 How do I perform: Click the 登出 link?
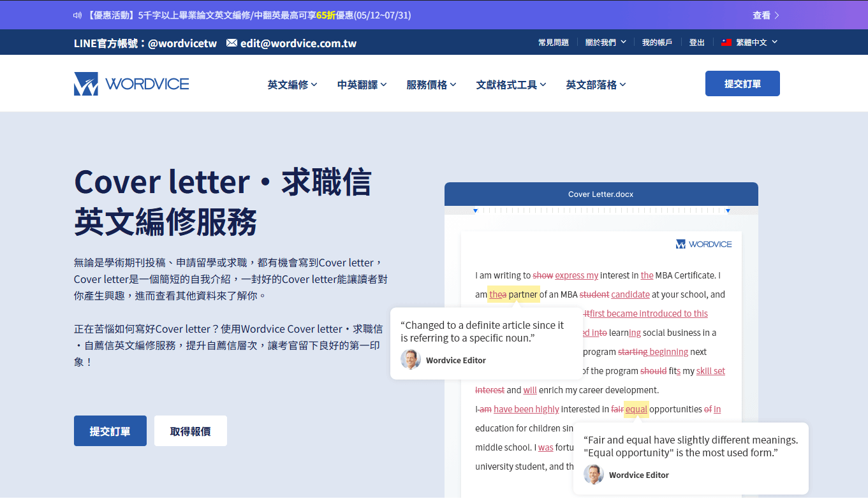coord(696,42)
